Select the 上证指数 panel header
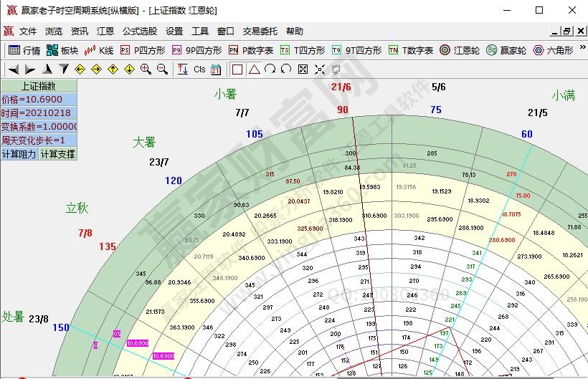This screenshot has height=379, width=588. click(39, 86)
